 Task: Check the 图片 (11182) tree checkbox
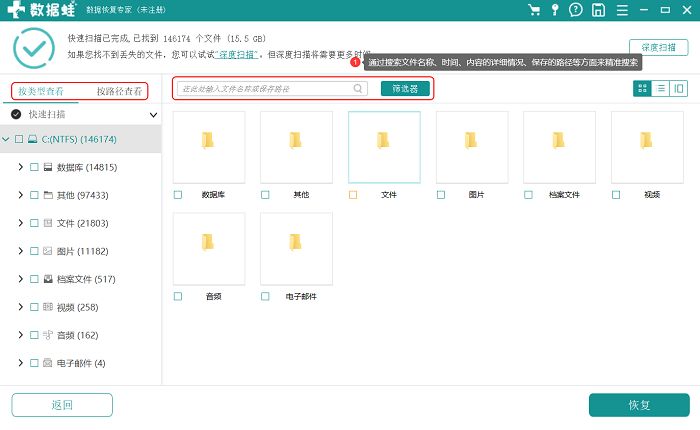pyautogui.click(x=34, y=251)
